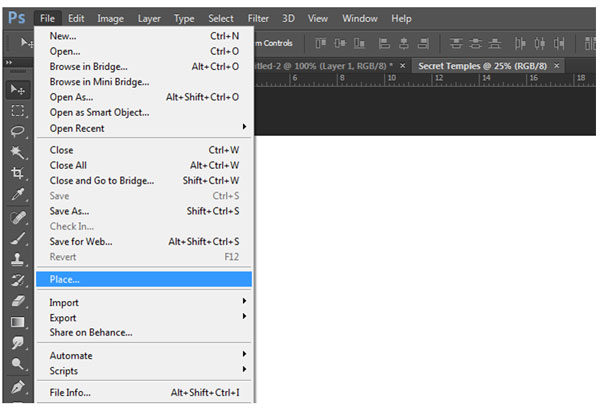Viewport: 600px width, 408px height.
Task: Select the History Brush tool
Action: click(x=18, y=280)
